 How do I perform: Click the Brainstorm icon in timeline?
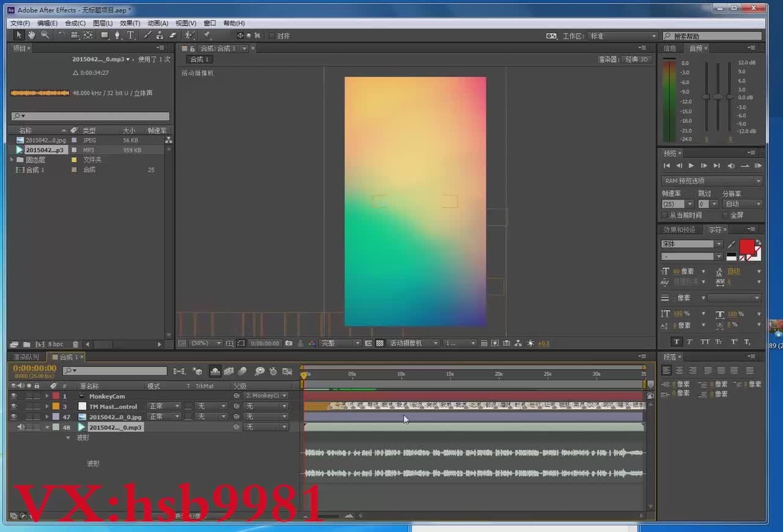(x=260, y=371)
